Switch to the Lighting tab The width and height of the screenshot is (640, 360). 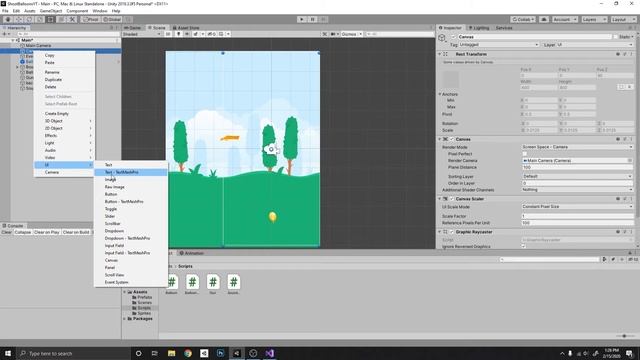click(x=479, y=28)
